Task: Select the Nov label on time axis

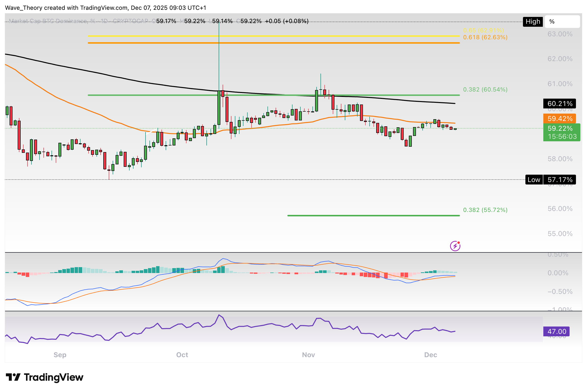Action: (x=308, y=355)
